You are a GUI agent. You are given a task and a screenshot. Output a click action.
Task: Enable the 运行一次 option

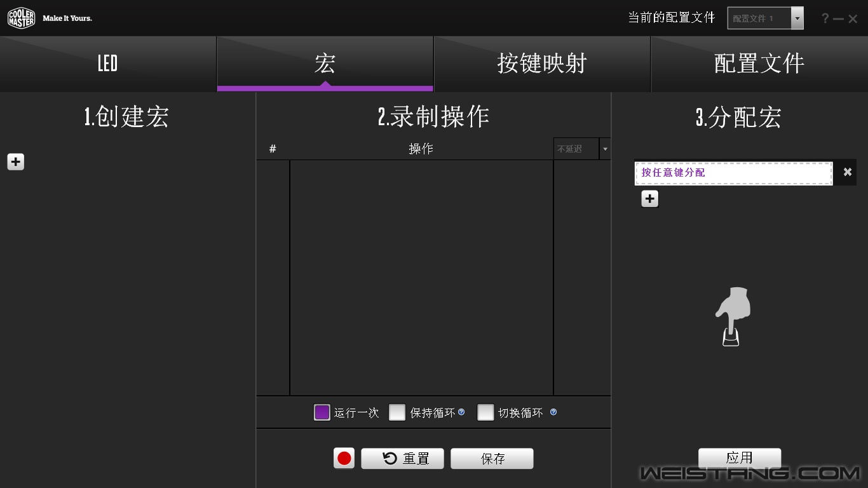click(x=322, y=412)
